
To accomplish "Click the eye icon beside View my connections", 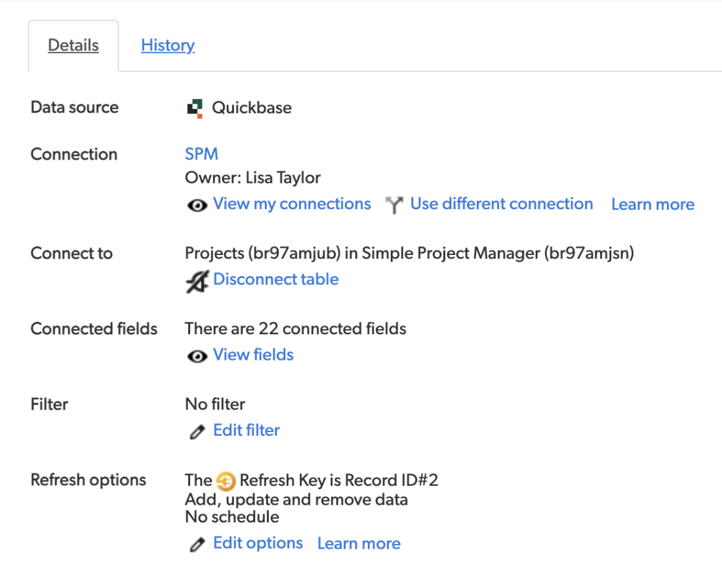I will coord(197,205).
